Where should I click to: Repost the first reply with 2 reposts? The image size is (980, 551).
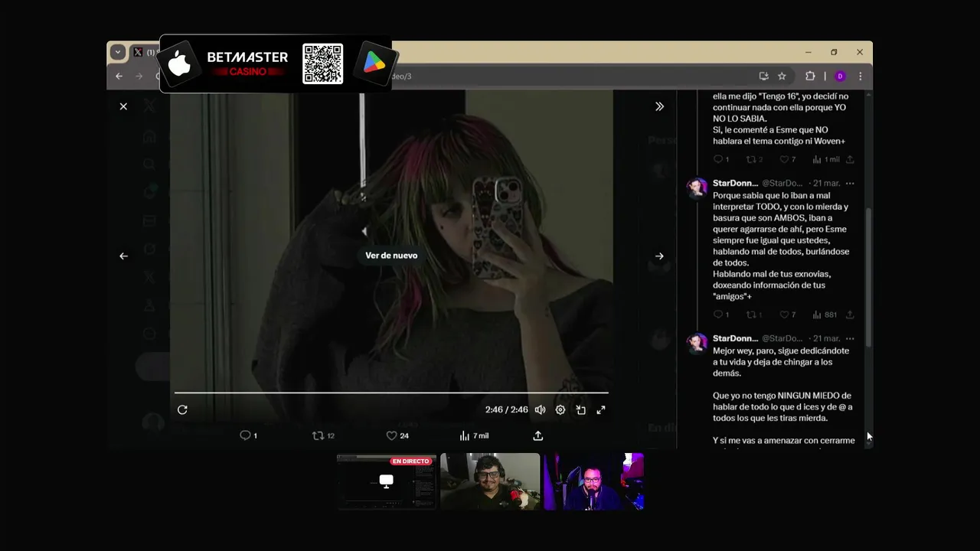(x=754, y=159)
